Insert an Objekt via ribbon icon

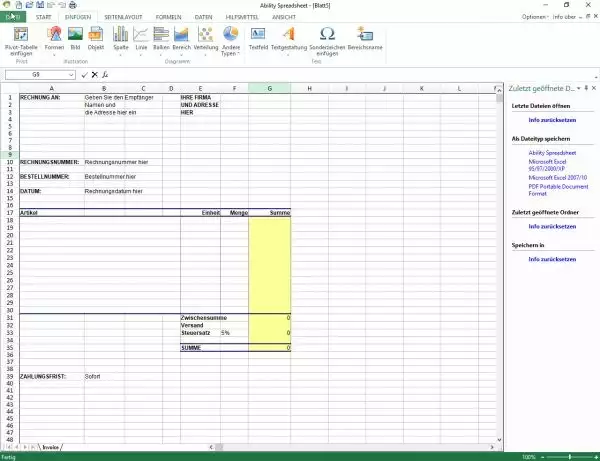point(96,39)
